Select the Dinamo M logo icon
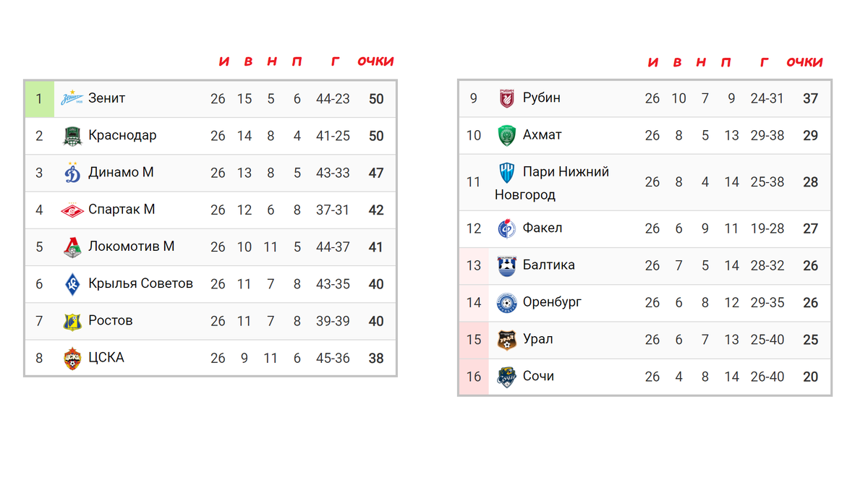Image resolution: width=868 pixels, height=488 pixels. [x=72, y=173]
